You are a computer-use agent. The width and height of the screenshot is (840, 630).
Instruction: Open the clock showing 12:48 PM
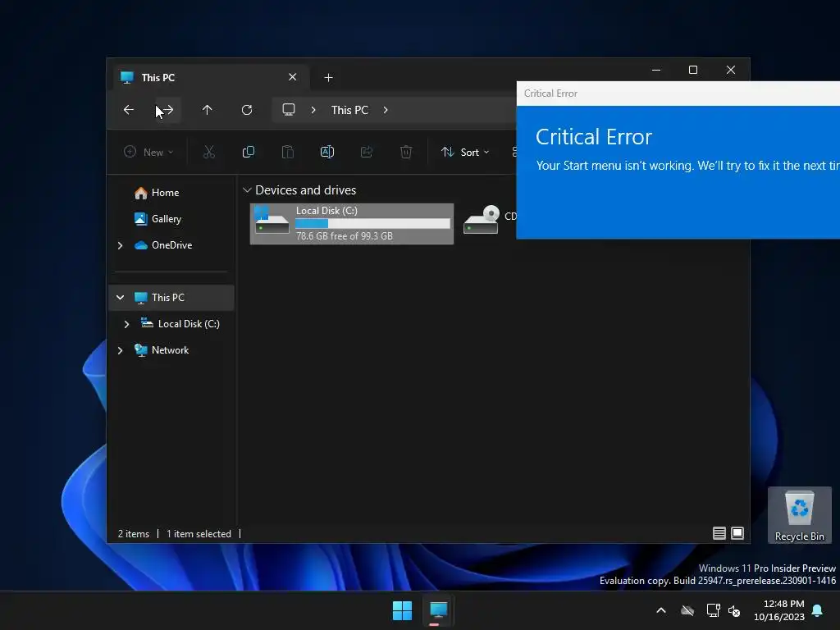click(779, 610)
